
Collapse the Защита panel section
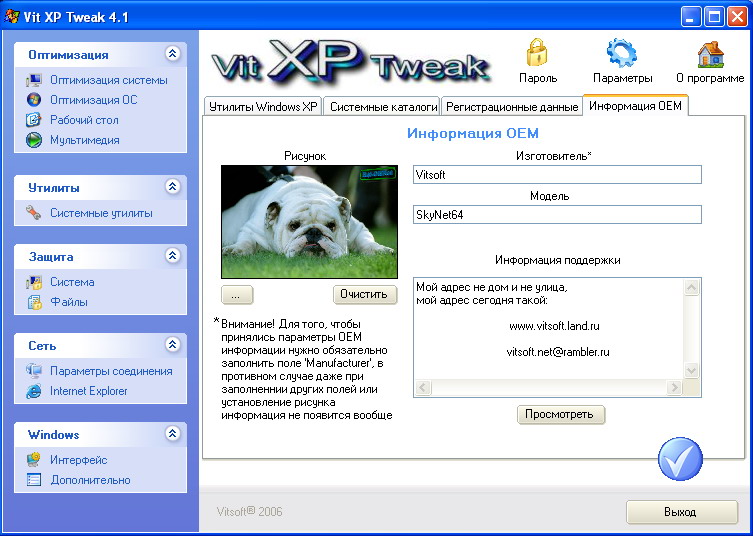173,257
